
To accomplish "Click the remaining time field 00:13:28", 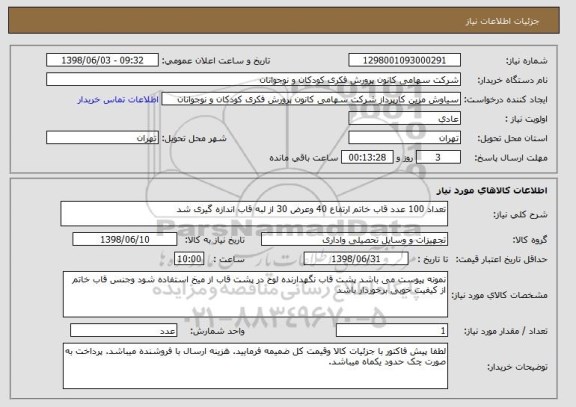I will coord(367,158).
